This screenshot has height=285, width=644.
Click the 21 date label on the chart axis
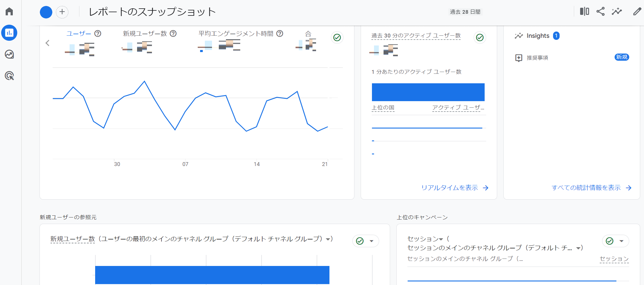point(325,164)
